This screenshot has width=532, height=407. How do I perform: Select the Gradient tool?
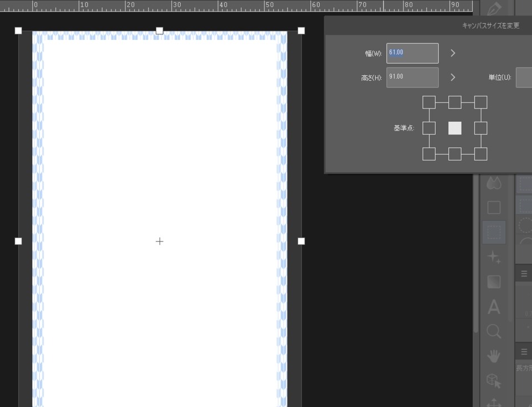click(494, 282)
